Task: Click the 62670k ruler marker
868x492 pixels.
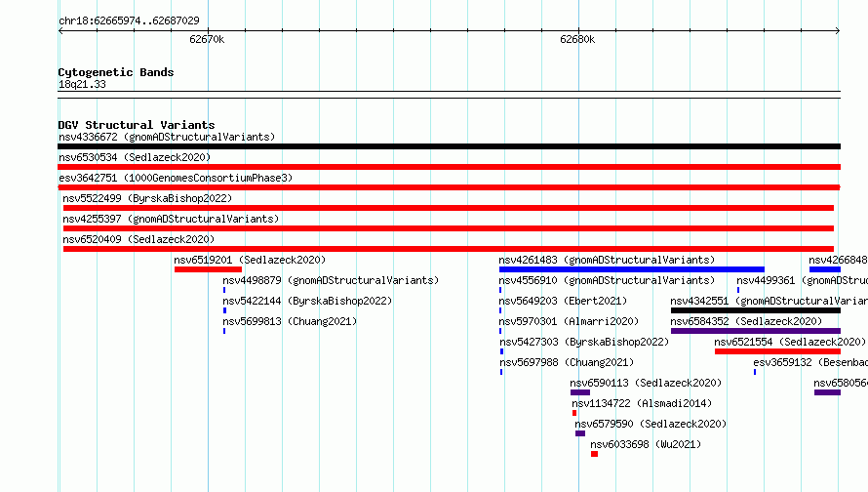Action: pyautogui.click(x=207, y=39)
